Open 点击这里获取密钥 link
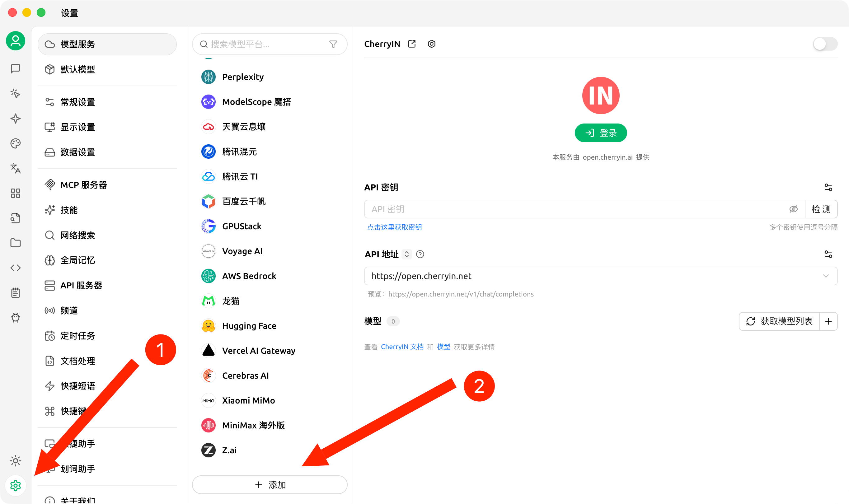Viewport: 849px width, 504px height. pos(394,227)
